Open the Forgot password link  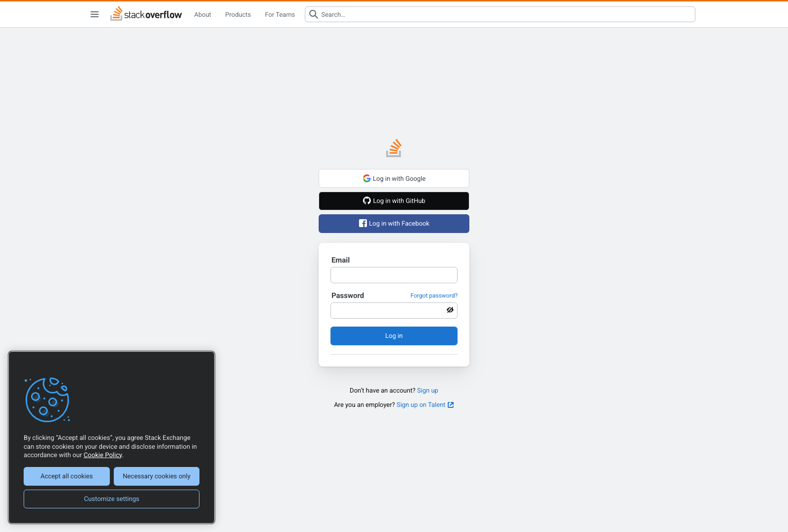[434, 295]
